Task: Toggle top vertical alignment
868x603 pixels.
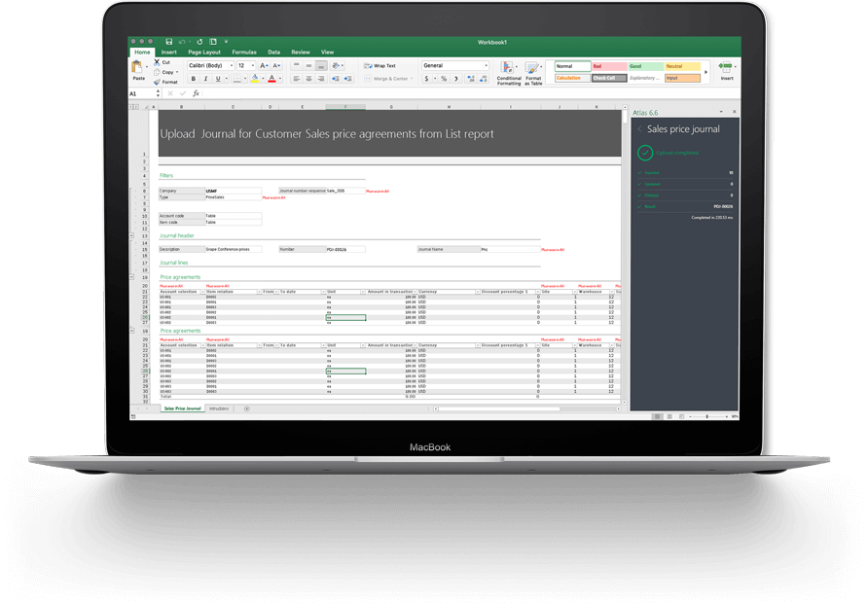Action: (x=297, y=65)
